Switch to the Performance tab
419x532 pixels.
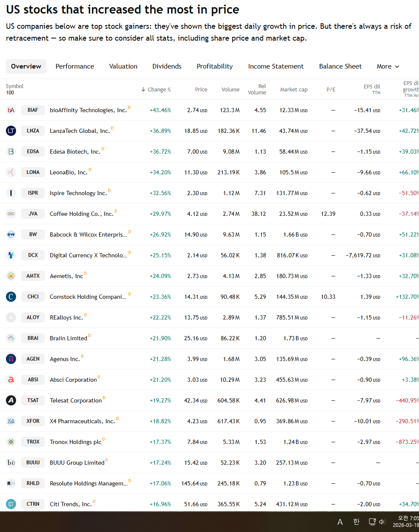75,66
